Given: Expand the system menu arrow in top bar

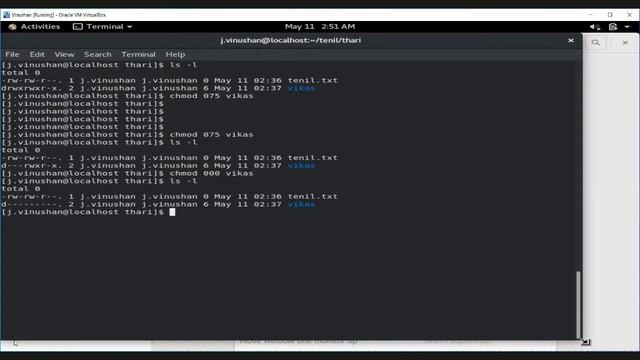Looking at the screenshot, I should (x=627, y=27).
